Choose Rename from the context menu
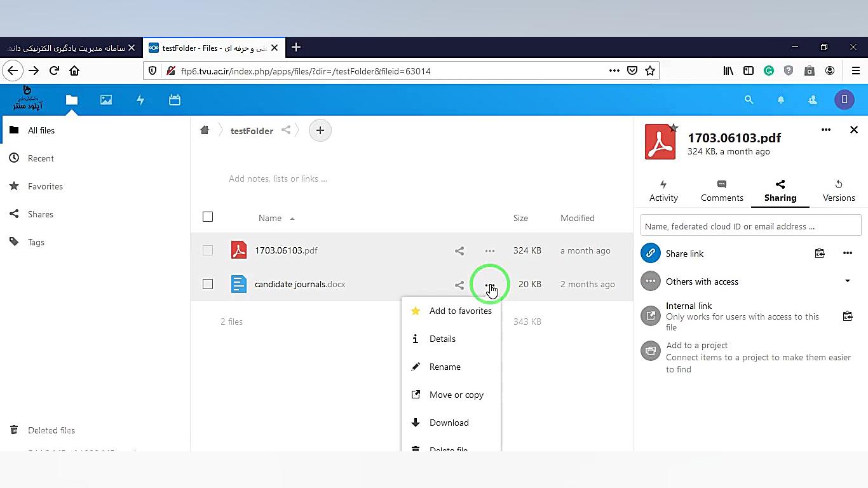This screenshot has height=488, width=868. click(x=445, y=367)
